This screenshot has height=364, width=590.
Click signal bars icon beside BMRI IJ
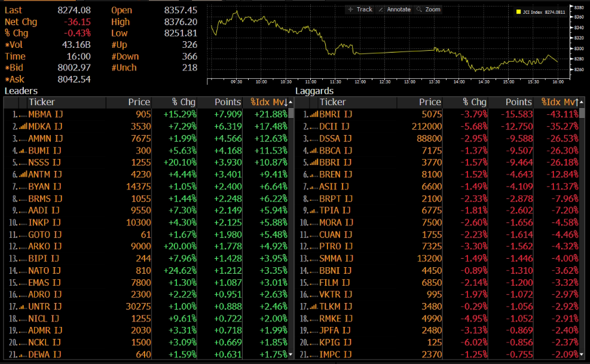(x=314, y=114)
